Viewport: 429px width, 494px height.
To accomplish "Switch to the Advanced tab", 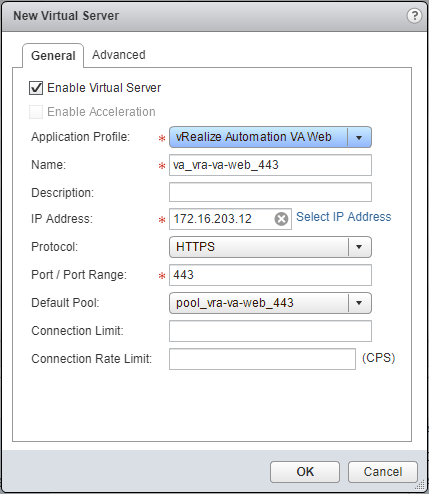I will [119, 55].
